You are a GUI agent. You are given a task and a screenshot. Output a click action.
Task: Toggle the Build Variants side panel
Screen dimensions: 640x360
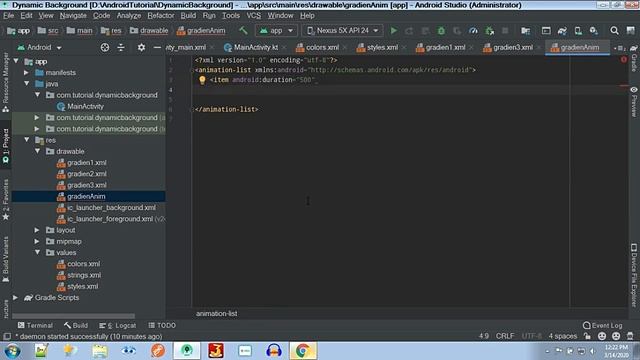coord(6,260)
